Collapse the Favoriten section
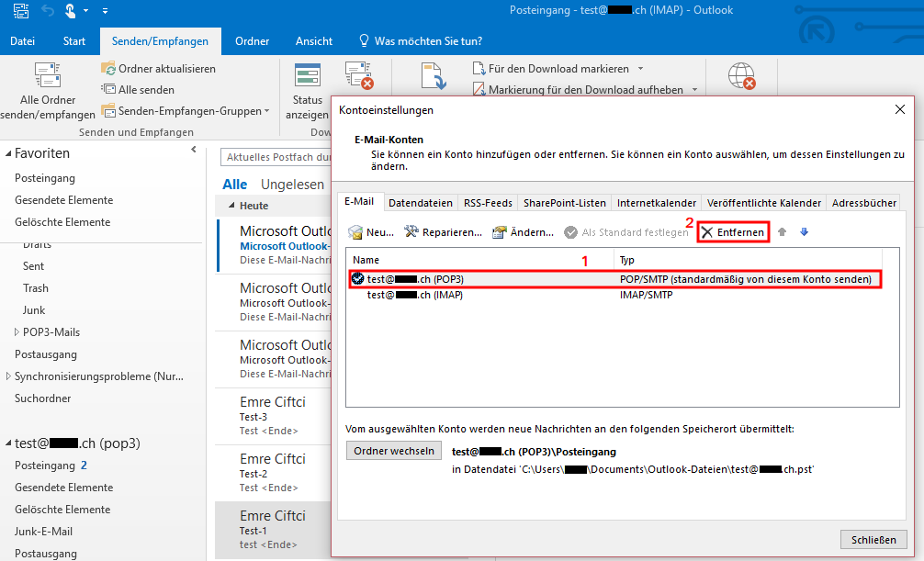 tap(9, 154)
